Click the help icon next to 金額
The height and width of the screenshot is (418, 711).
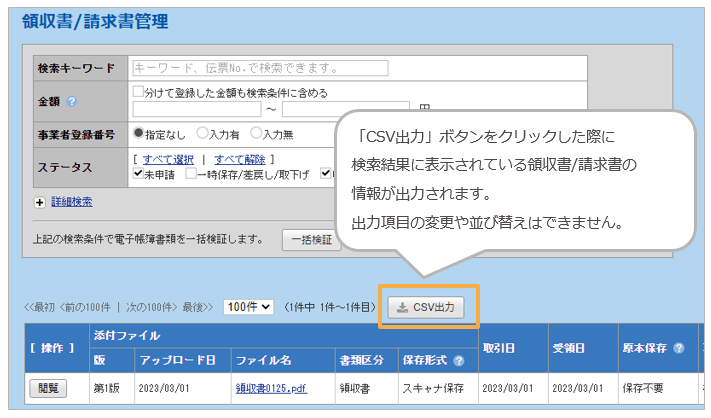pos(71,101)
